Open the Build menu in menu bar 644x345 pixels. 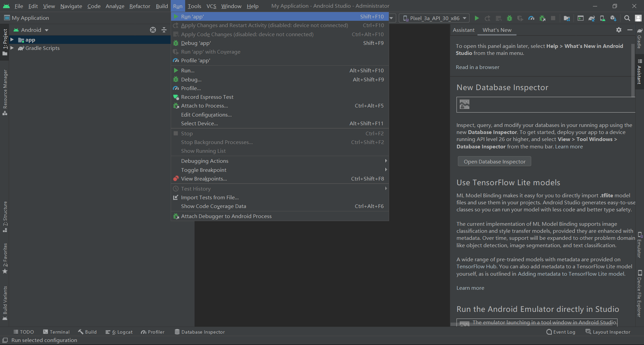(x=162, y=6)
